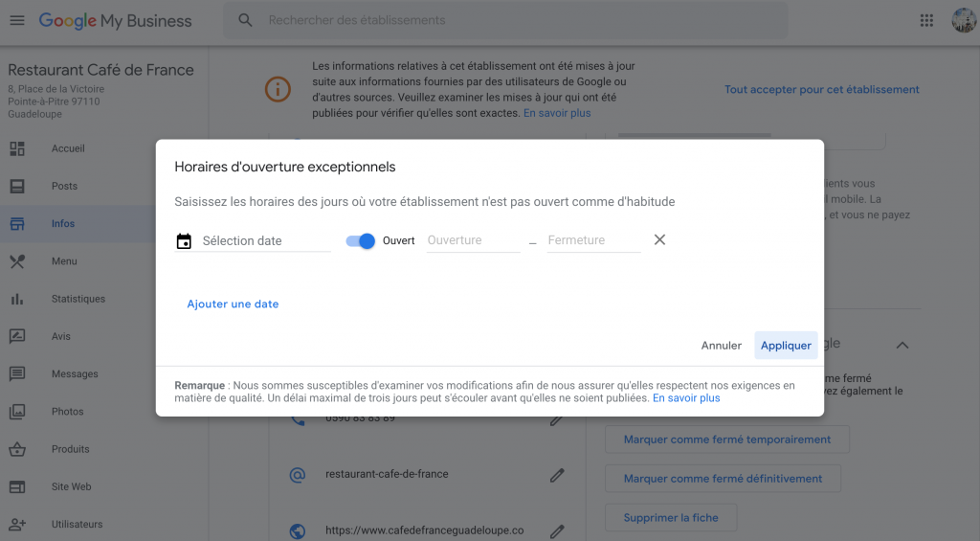Click the Statistiques bar chart icon
980x541 pixels.
(x=17, y=299)
